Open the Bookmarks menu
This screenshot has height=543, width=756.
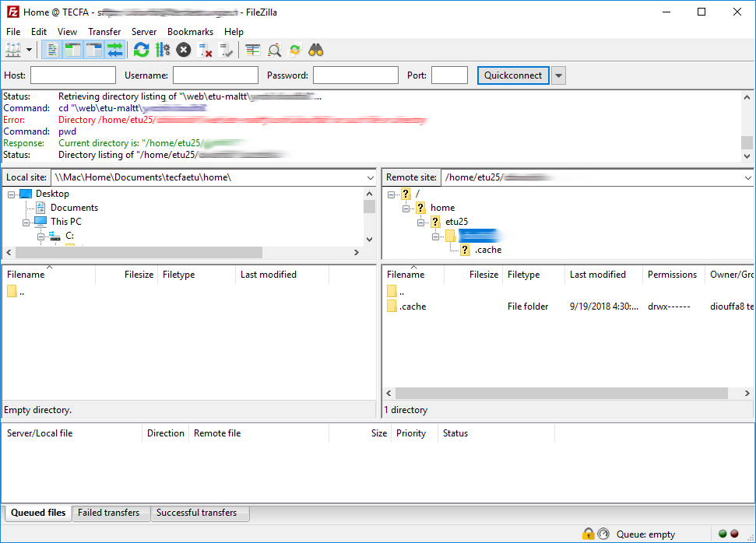point(190,32)
